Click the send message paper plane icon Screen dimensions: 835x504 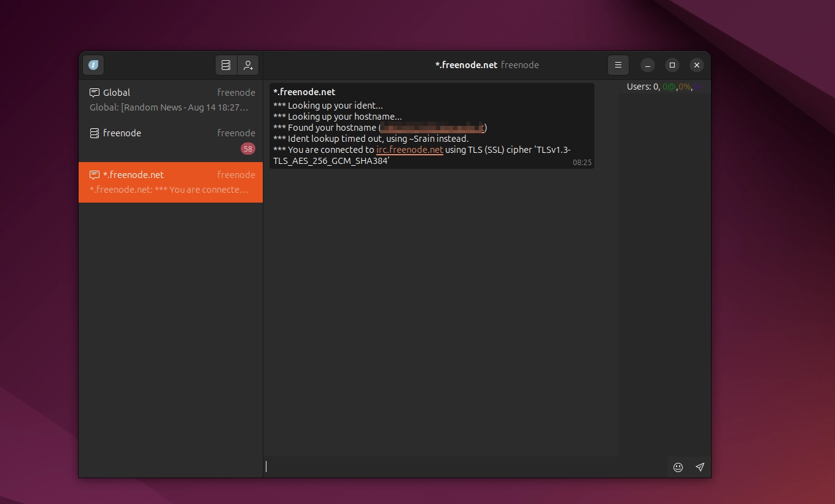click(700, 467)
